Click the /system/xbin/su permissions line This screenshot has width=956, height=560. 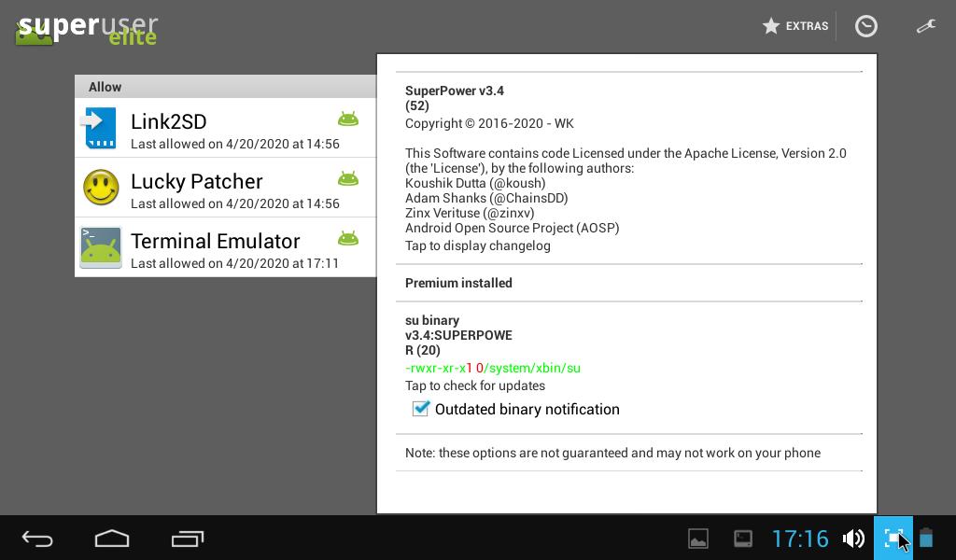[x=493, y=368]
